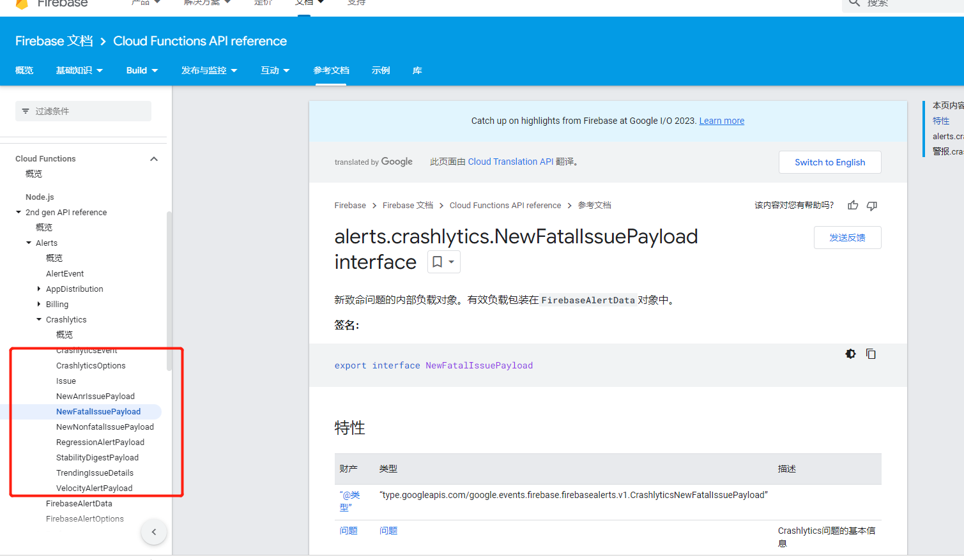Open the Cloud Translation API link
Viewport: 964px width, 560px height.
coord(510,162)
